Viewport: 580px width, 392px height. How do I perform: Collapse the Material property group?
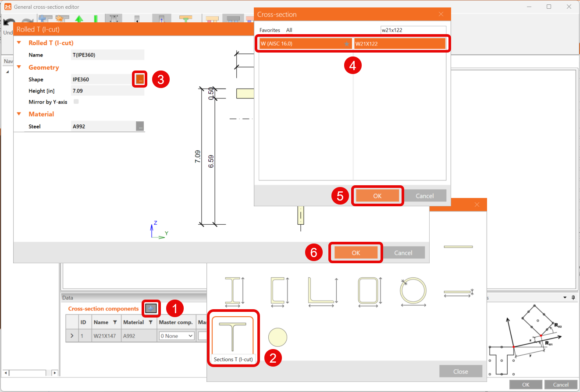(x=19, y=114)
